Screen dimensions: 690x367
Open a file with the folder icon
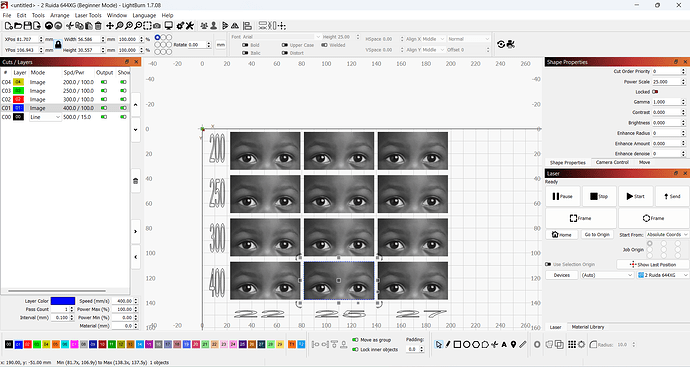18,26
